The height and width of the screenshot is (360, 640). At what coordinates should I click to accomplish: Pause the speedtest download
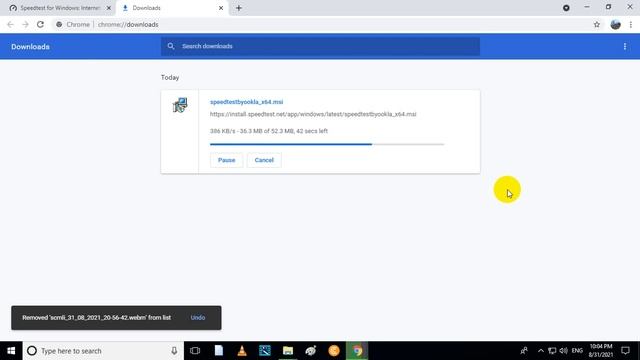pyautogui.click(x=227, y=160)
